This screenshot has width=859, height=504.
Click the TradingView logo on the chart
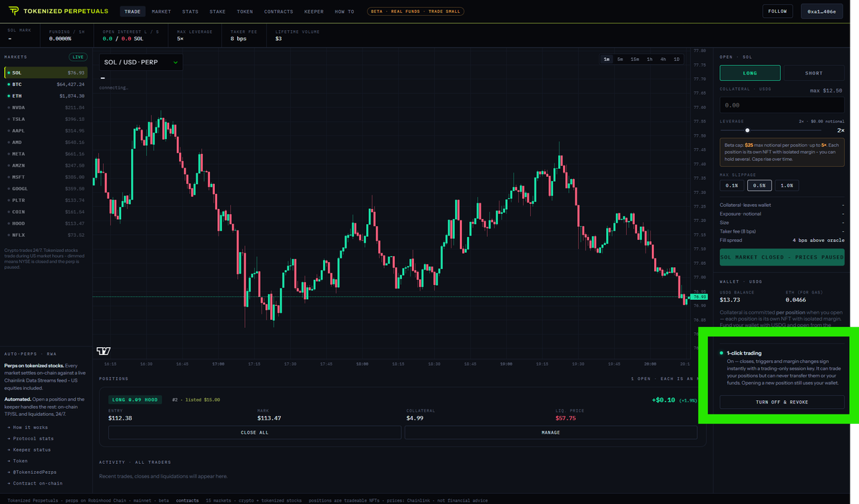pos(104,351)
